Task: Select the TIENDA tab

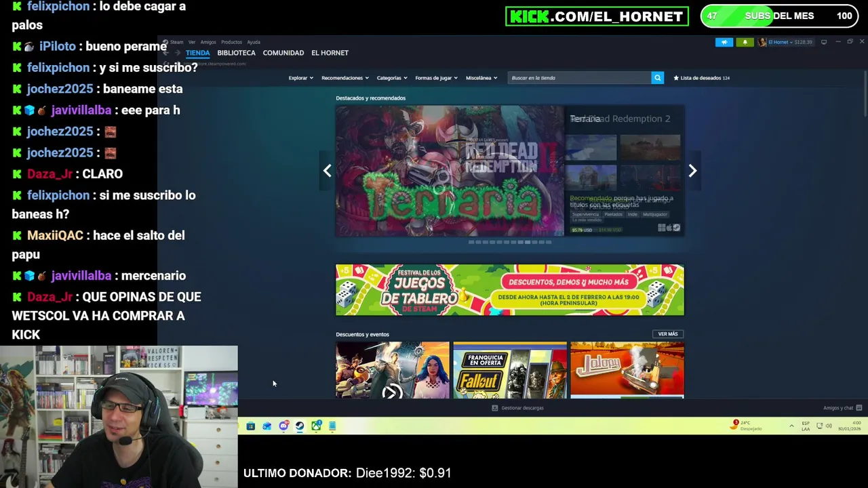Action: (197, 53)
